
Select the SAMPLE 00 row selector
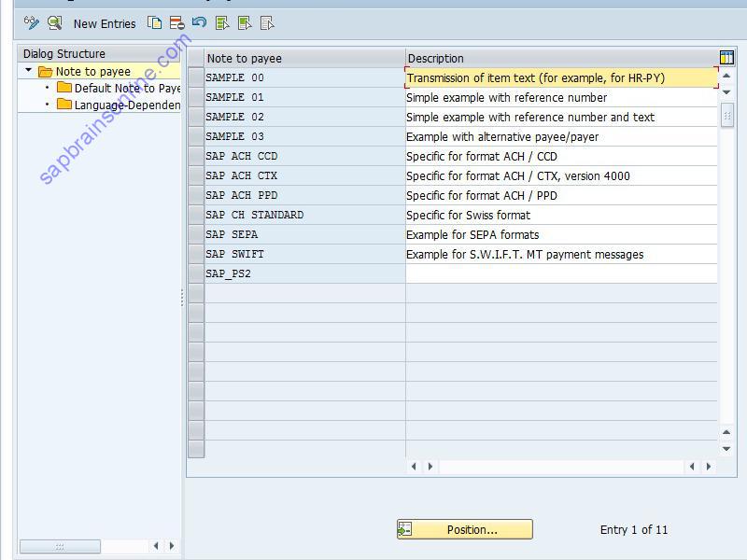pos(195,77)
